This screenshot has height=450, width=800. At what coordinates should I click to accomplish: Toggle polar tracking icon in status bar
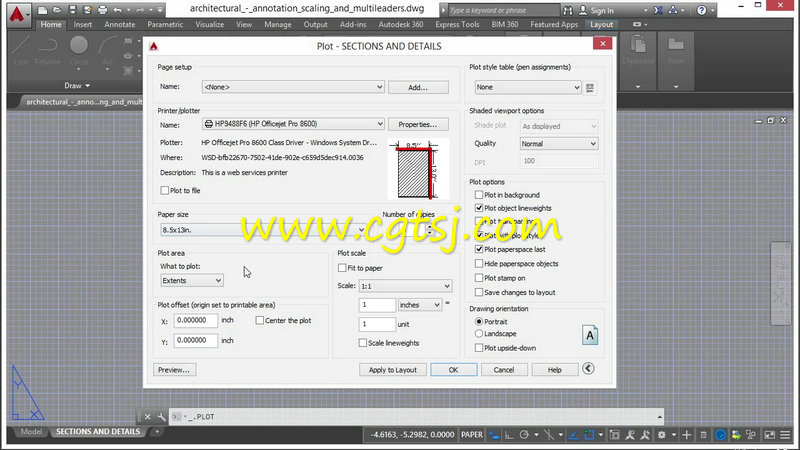pos(524,435)
